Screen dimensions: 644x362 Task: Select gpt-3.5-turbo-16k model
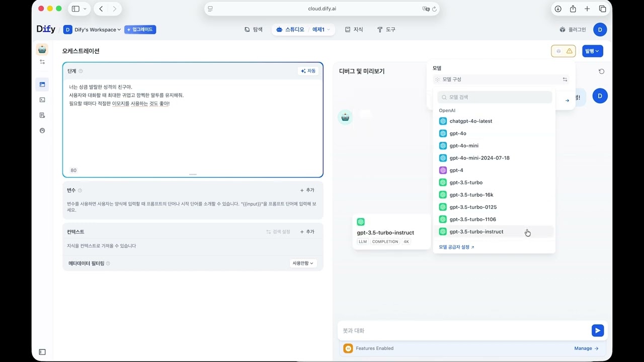[x=494, y=195]
